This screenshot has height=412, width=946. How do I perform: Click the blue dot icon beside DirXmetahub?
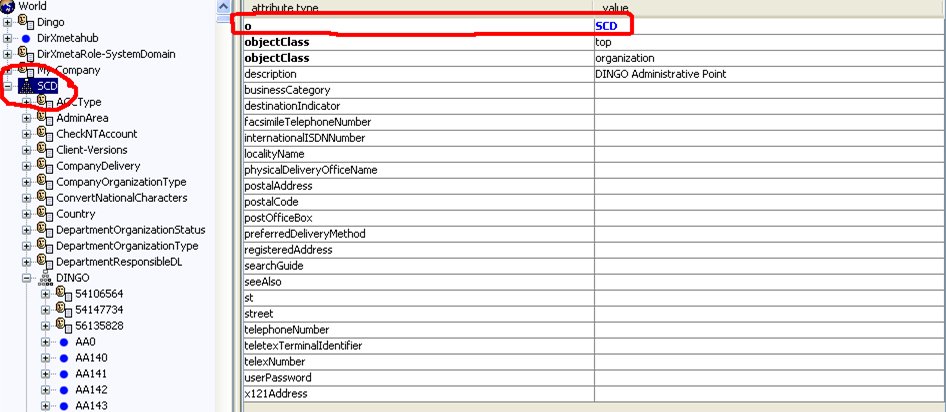25,38
